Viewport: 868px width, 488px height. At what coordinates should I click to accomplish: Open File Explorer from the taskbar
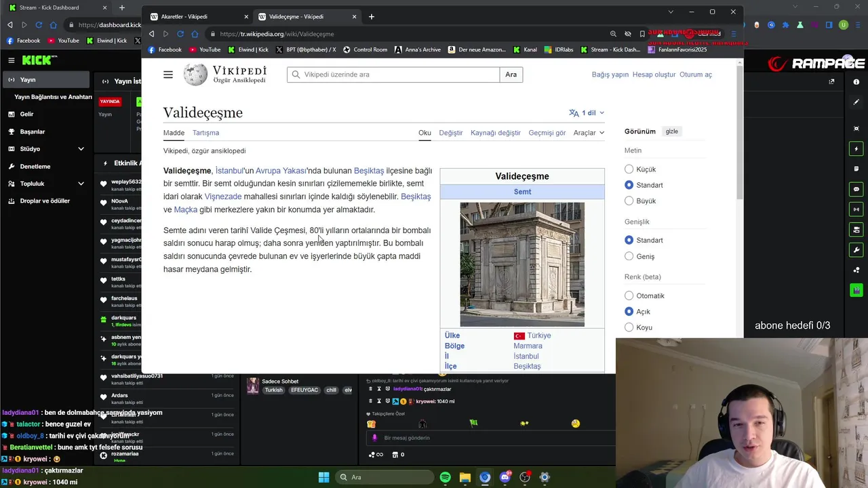465,477
